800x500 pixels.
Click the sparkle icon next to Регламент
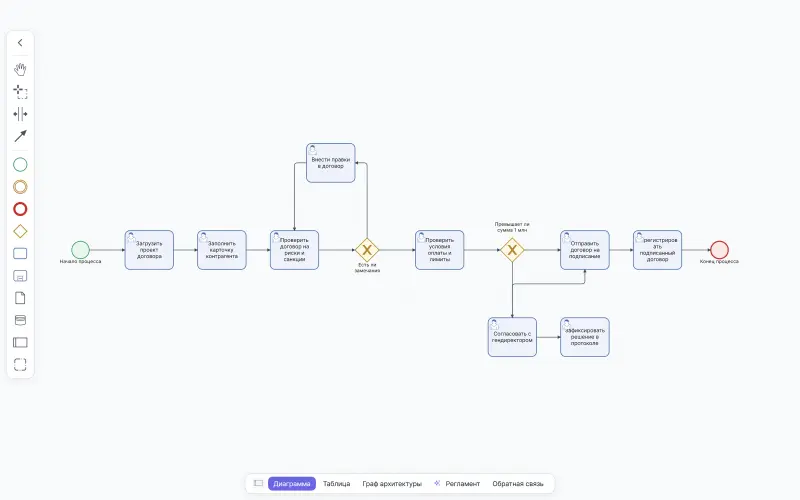point(437,483)
